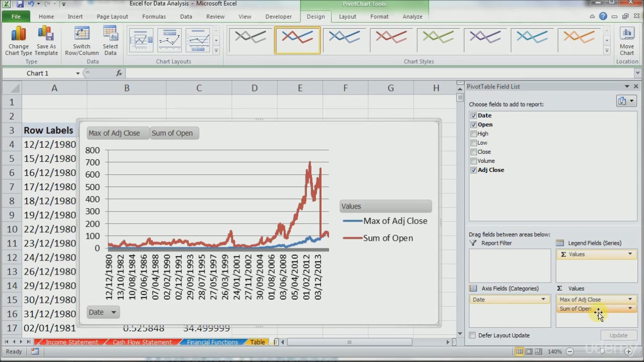Click the horizontal scrollbar thumb
The height and width of the screenshot is (362, 644).
[349, 342]
